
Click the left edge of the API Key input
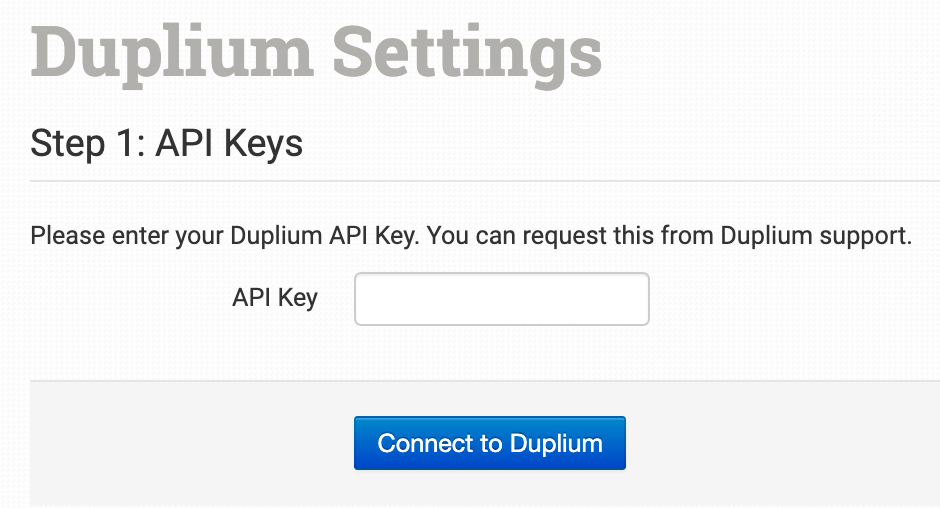tap(362, 299)
